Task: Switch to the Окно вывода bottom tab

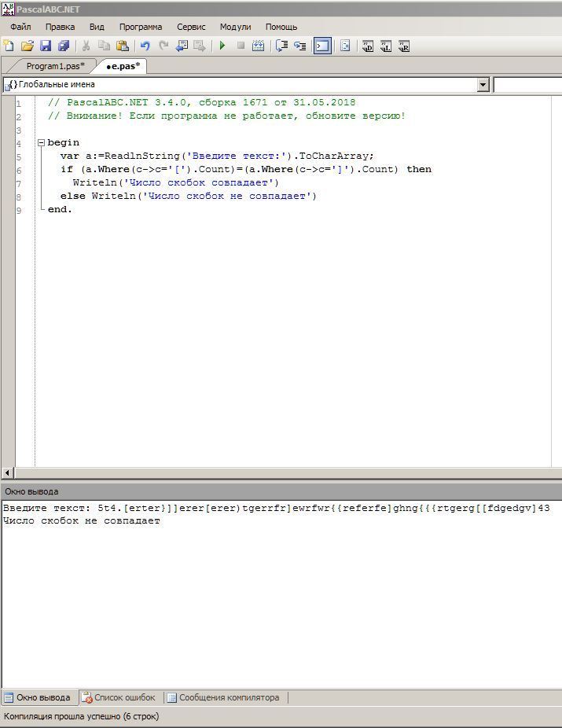Action: 38,697
